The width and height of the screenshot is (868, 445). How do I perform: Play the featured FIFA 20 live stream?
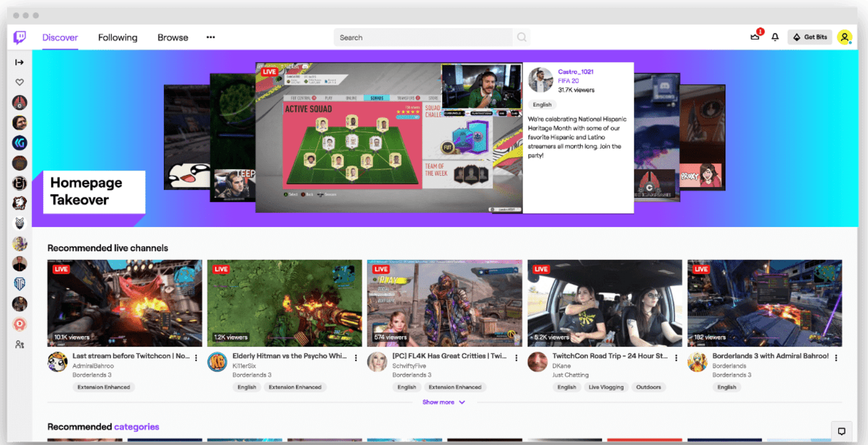[x=389, y=138]
